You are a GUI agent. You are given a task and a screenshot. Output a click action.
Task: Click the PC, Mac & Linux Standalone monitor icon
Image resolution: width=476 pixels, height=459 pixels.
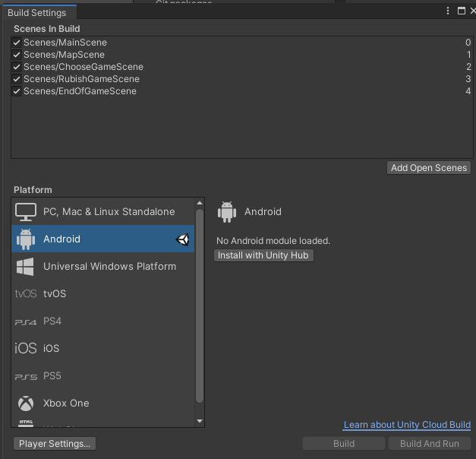pyautogui.click(x=26, y=211)
